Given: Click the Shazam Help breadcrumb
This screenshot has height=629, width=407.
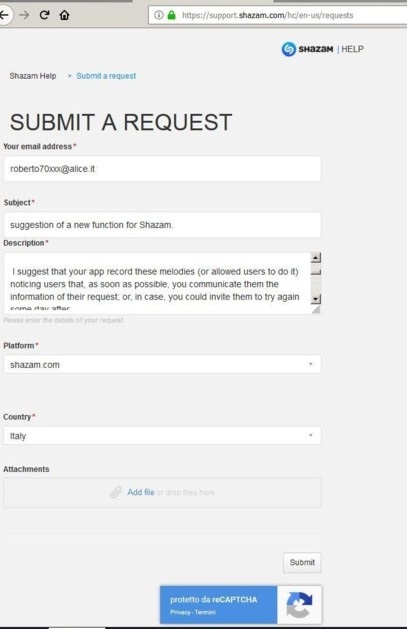Looking at the screenshot, I should (x=33, y=76).
